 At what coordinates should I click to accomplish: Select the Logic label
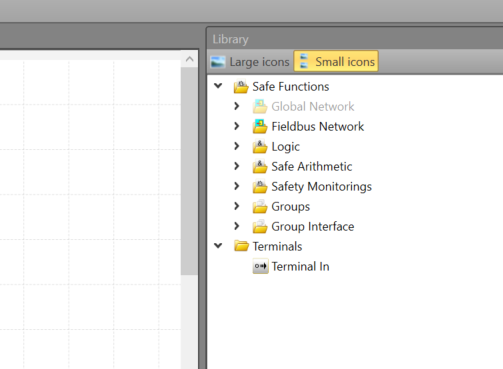286,147
